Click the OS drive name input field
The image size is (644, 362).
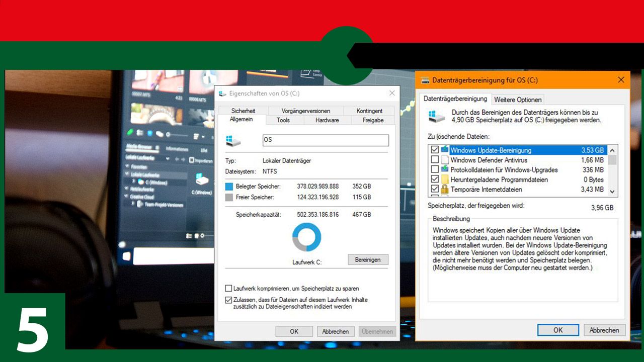tap(325, 140)
